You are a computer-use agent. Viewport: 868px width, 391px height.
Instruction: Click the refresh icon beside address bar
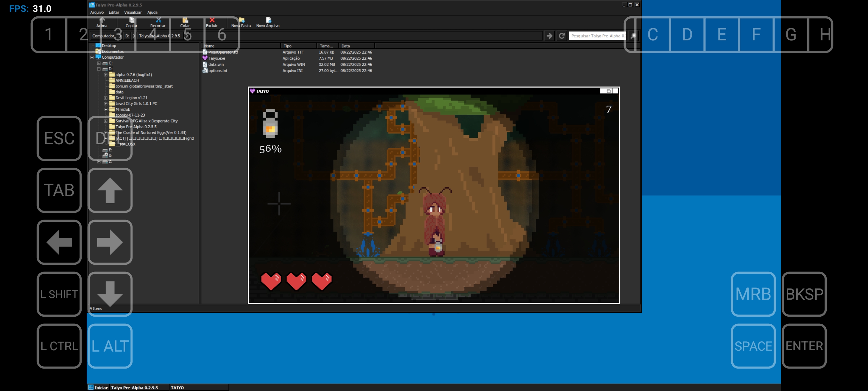561,36
